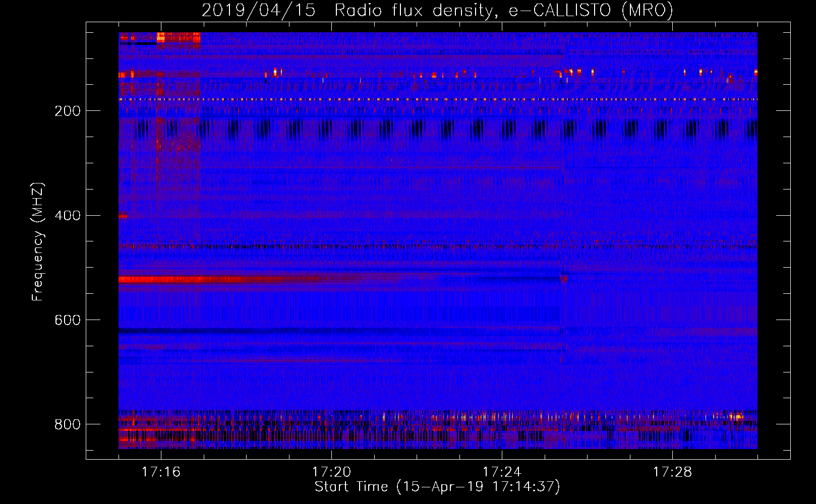Click the 17:20 time tick label
This screenshot has height=504, width=816.
[331, 472]
